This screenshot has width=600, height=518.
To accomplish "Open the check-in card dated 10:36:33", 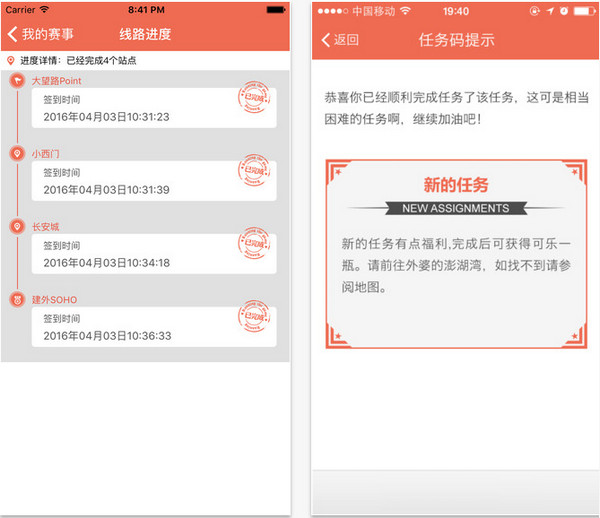I will (154, 327).
